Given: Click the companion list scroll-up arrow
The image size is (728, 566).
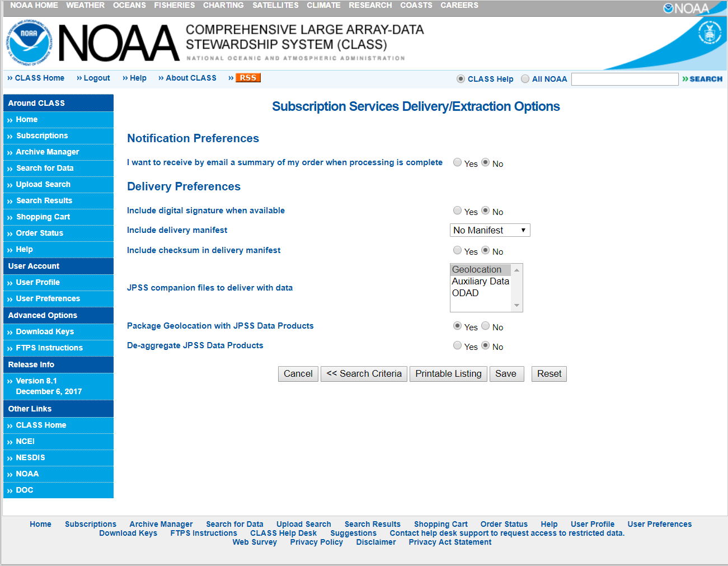Looking at the screenshot, I should (517, 270).
